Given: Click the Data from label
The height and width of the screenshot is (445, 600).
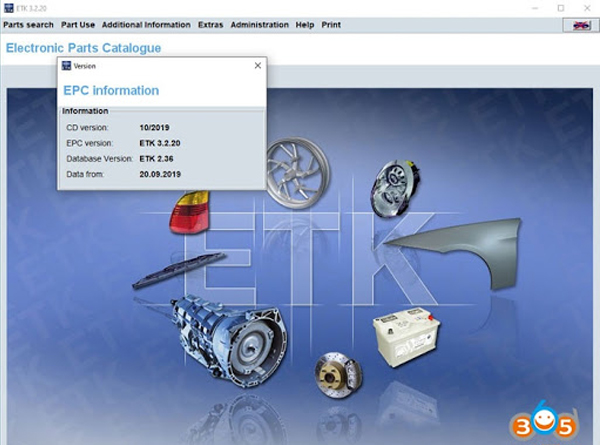Looking at the screenshot, I should point(85,174).
